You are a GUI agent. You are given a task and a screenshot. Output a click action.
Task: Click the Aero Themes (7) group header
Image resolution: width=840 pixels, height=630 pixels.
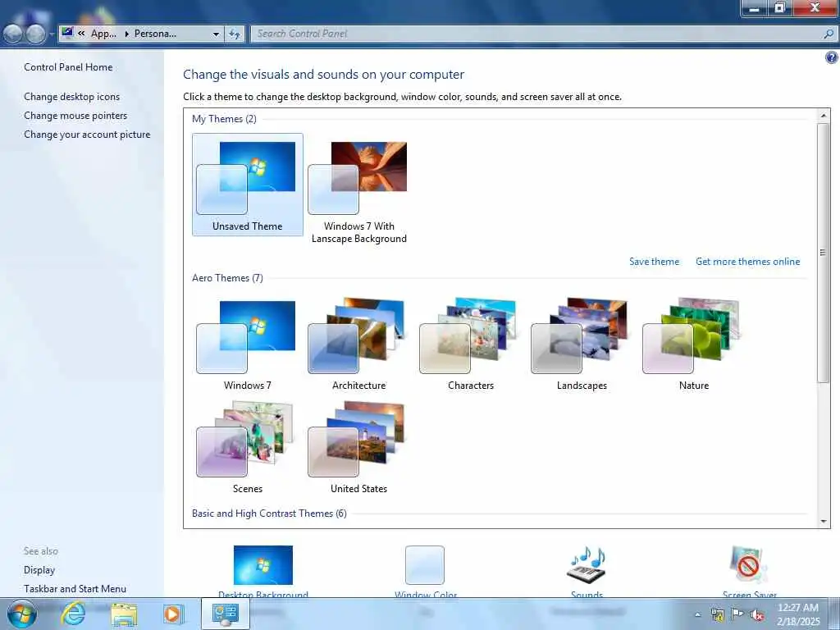[227, 278]
